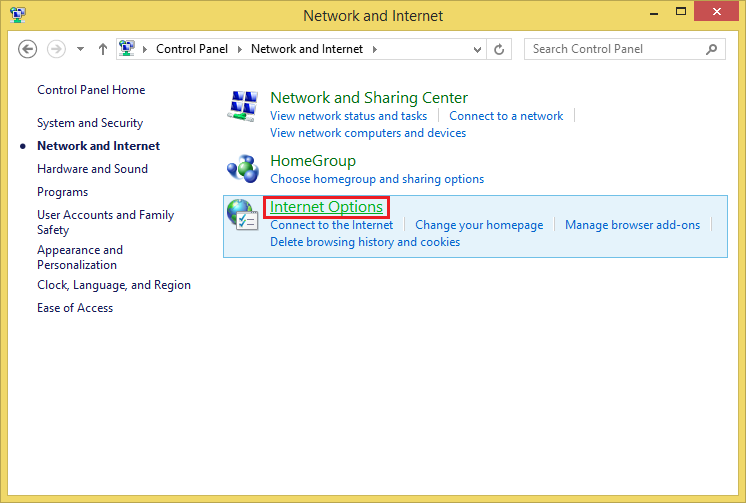Click Delete browsing history and cookies
Screen dimensions: 746x503
click(x=365, y=242)
